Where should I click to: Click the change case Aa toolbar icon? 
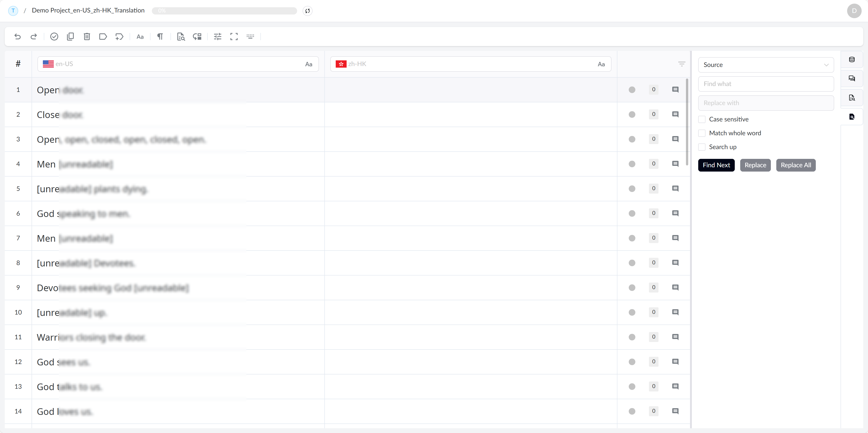(x=140, y=36)
